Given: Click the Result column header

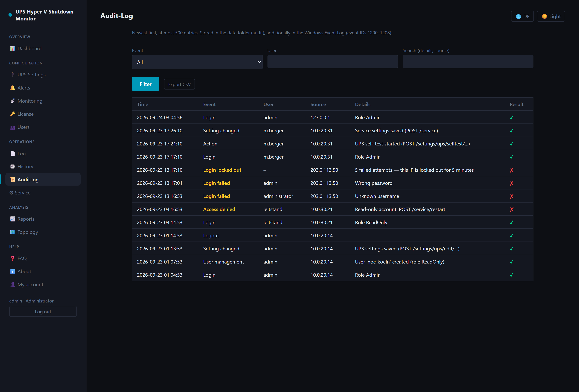Looking at the screenshot, I should click(x=516, y=104).
